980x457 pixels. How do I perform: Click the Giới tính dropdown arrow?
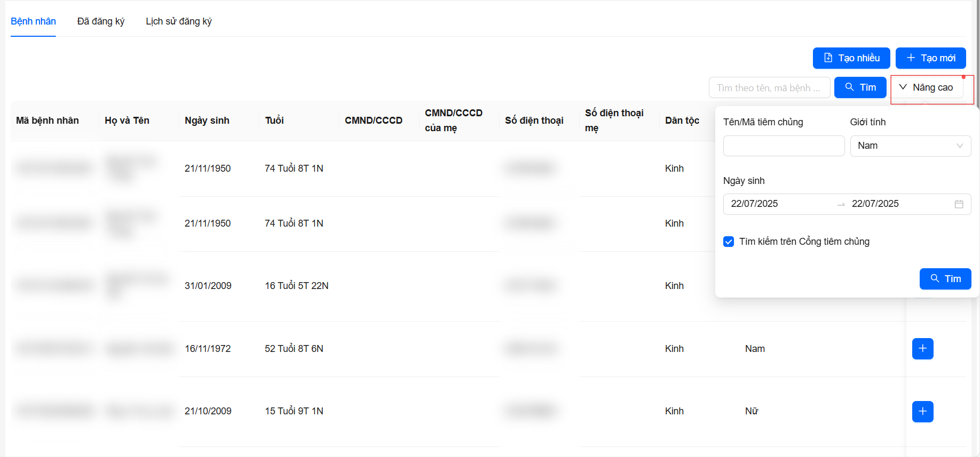coord(960,146)
